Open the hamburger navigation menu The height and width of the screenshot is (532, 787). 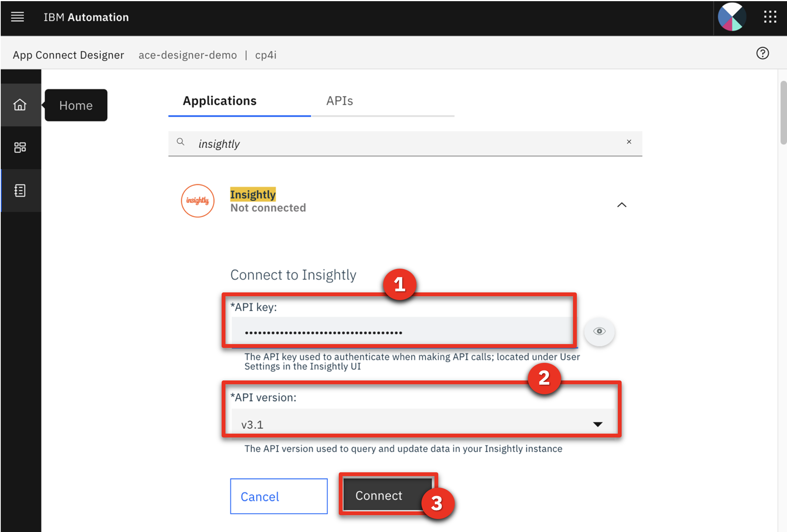point(17,17)
